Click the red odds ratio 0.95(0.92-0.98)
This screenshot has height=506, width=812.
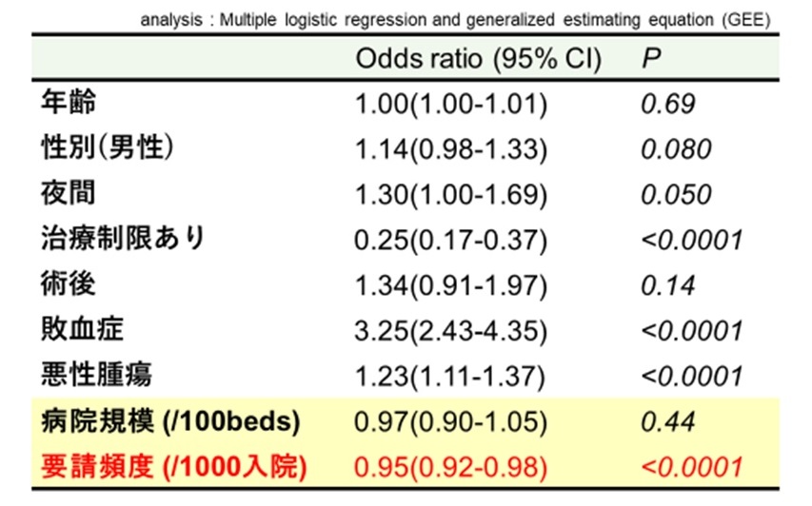(450, 467)
